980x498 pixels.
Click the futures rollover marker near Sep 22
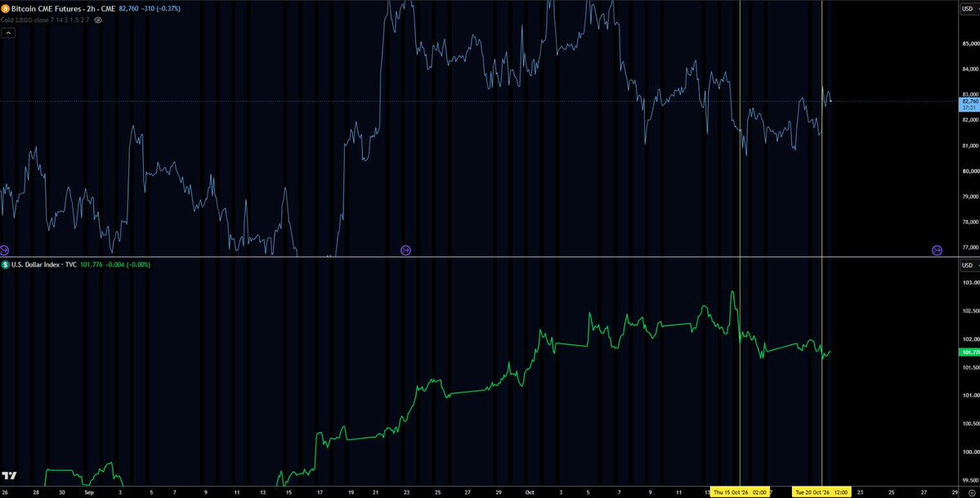point(405,250)
